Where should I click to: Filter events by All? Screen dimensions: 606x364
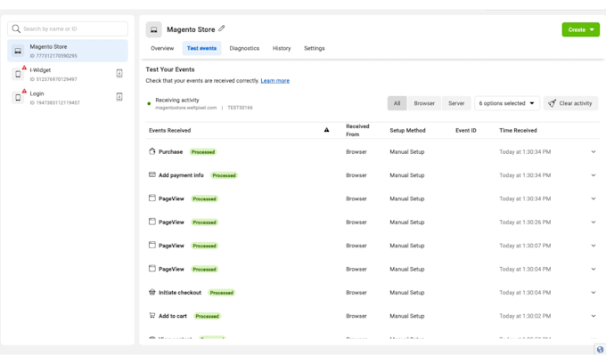(397, 103)
